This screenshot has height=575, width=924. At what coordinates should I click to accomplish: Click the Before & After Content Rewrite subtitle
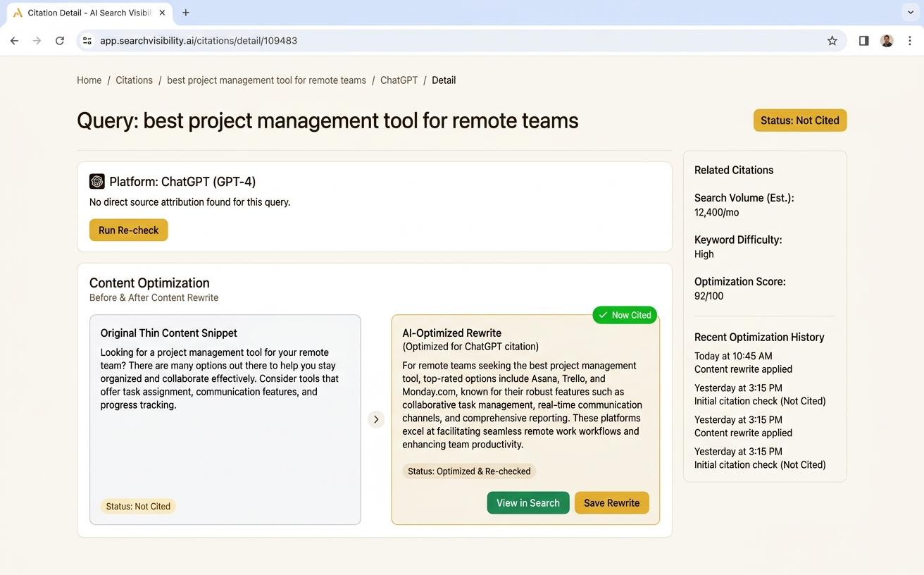(154, 297)
